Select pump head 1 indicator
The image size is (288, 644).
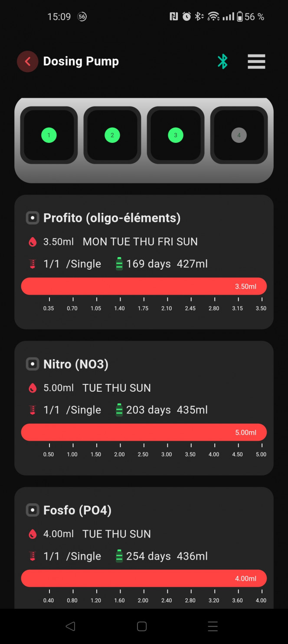tap(49, 135)
